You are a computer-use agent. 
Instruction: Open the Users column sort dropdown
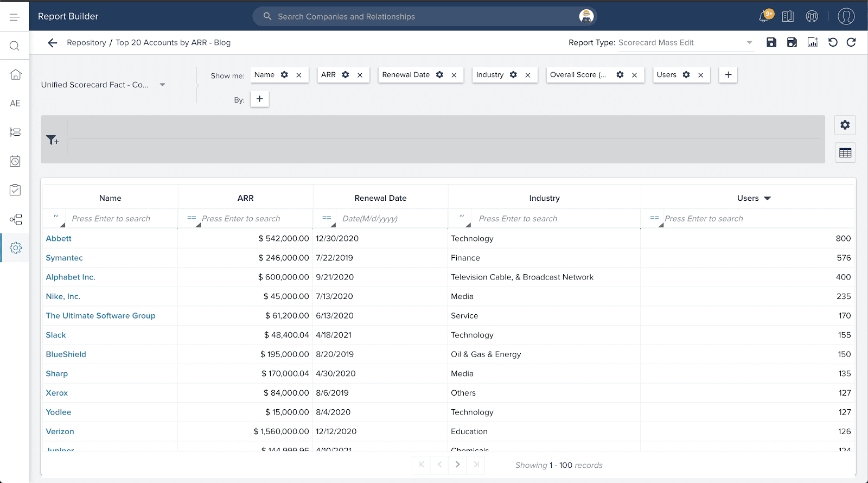click(767, 199)
